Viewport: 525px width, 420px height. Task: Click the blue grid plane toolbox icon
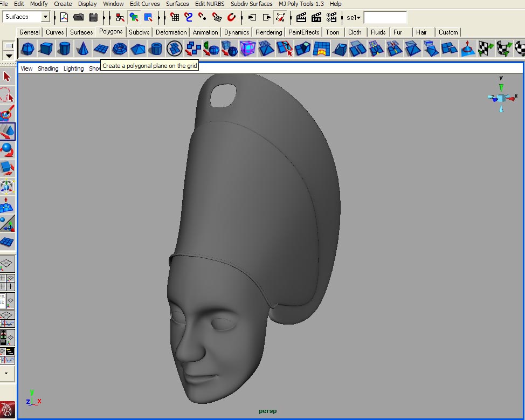pos(7,242)
